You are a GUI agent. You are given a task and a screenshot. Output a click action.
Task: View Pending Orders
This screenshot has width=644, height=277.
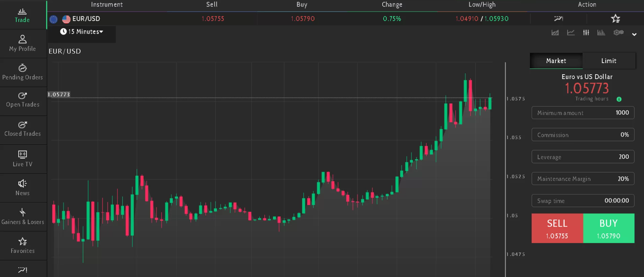coord(22,72)
